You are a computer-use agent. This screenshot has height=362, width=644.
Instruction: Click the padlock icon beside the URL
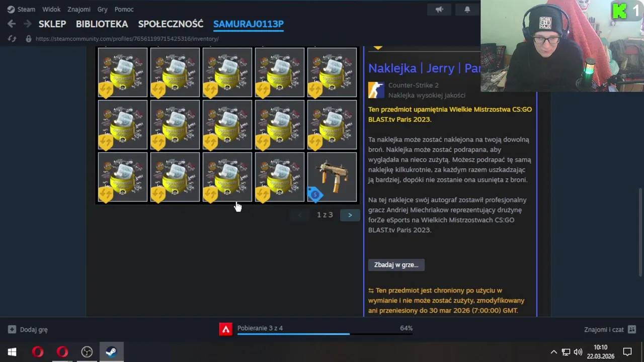(x=29, y=39)
